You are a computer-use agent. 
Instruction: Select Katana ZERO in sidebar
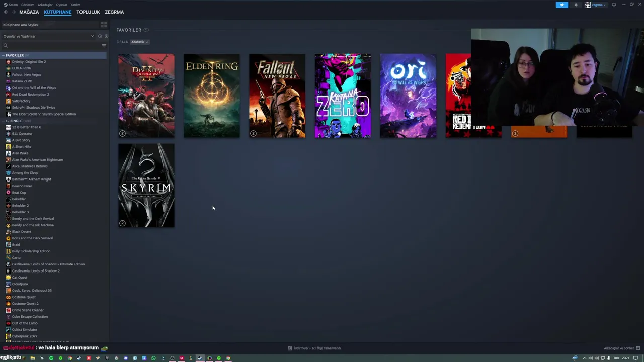(x=22, y=81)
